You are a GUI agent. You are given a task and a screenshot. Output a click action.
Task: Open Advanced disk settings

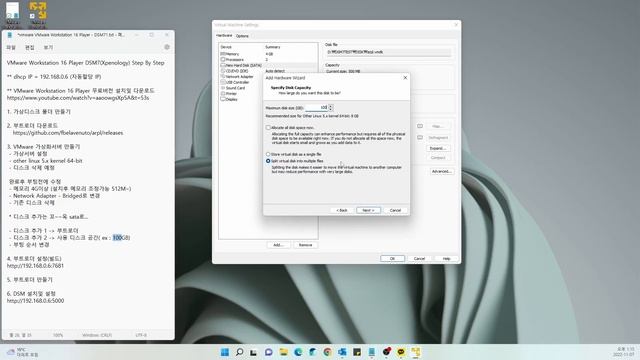pos(442,171)
